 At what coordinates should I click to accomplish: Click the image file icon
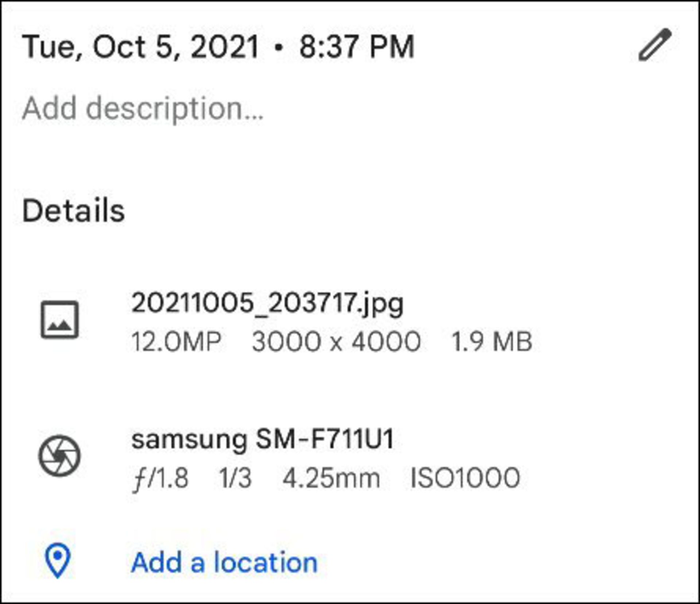59,320
